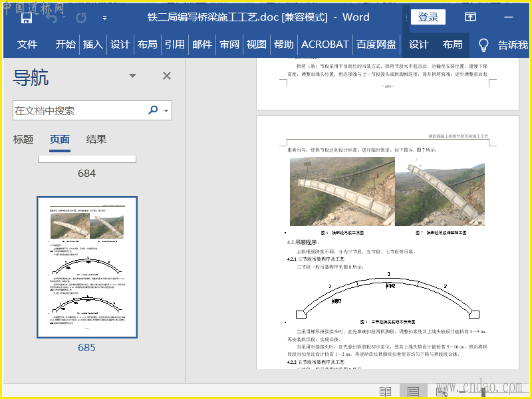
Task: Switch to the 审阅 ribbon tab
Action: [x=229, y=45]
